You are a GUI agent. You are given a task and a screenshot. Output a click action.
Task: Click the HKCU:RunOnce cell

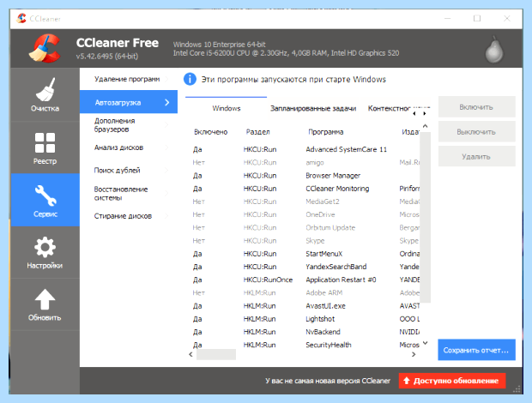tap(268, 280)
